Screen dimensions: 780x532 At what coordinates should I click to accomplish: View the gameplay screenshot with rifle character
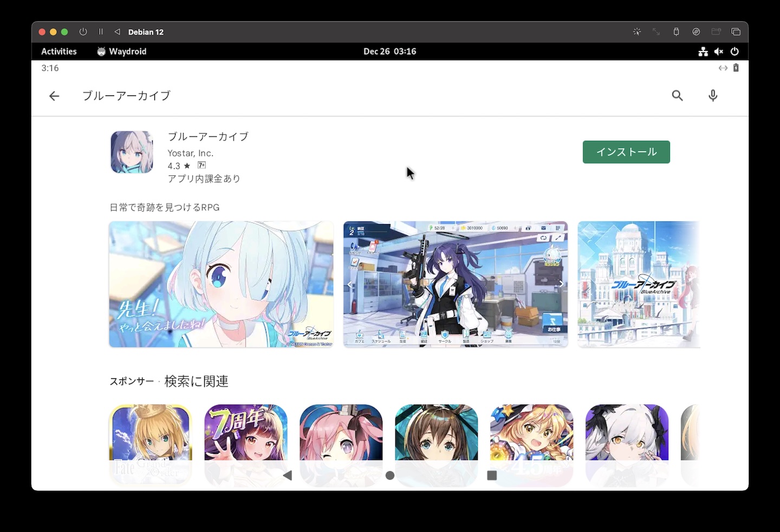[x=456, y=284]
